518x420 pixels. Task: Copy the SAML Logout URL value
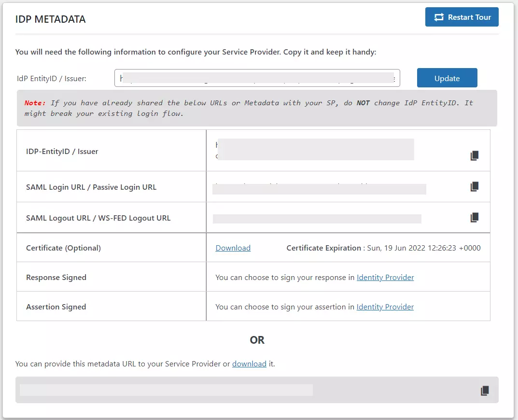(475, 217)
